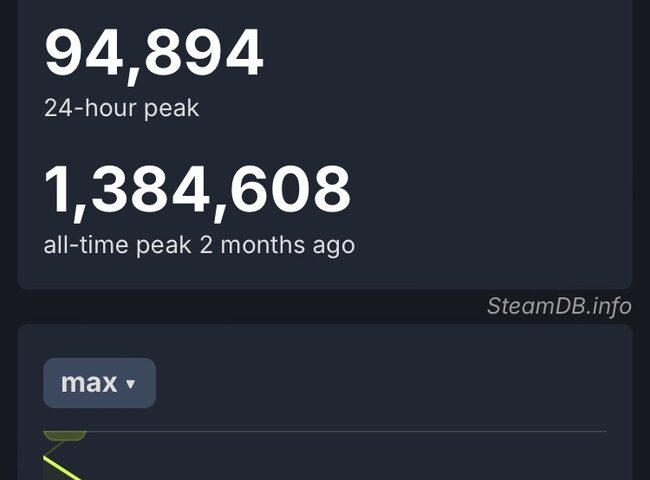The width and height of the screenshot is (650, 480).
Task: Click the 2 months ago timestamp
Action: point(277,245)
